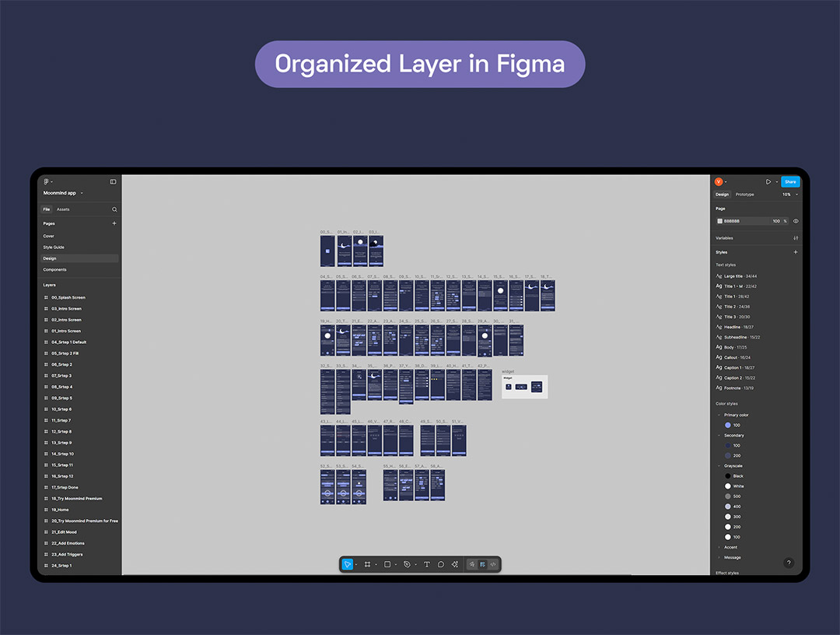Viewport: 840px width, 635px height.
Task: Select the Frame tool in the toolbar
Action: click(x=367, y=564)
